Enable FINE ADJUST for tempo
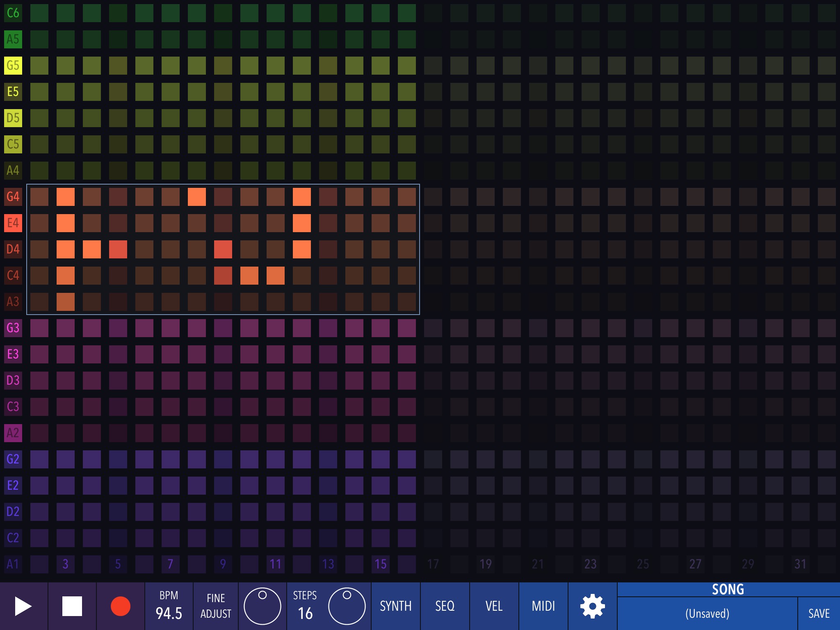840x630 pixels. tap(216, 606)
